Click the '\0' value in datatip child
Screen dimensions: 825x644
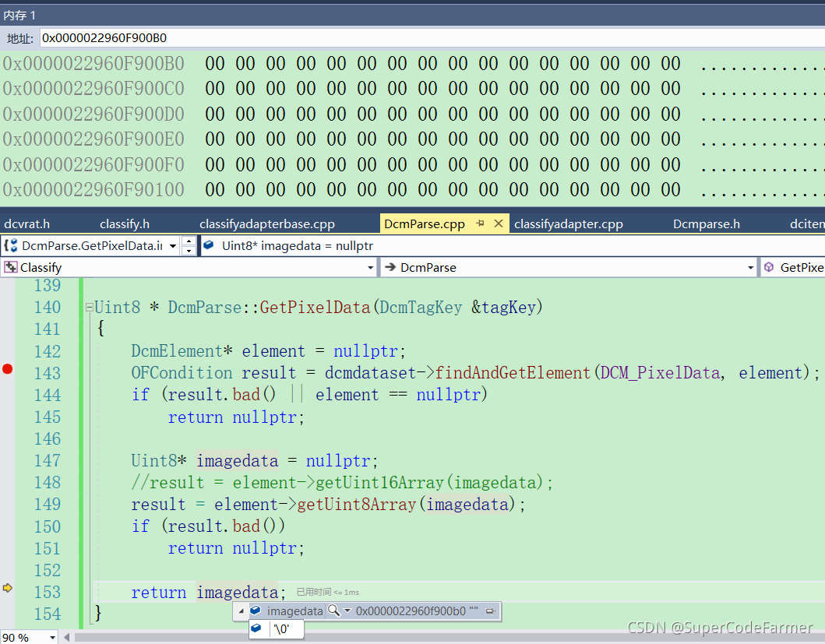pyautogui.click(x=281, y=628)
